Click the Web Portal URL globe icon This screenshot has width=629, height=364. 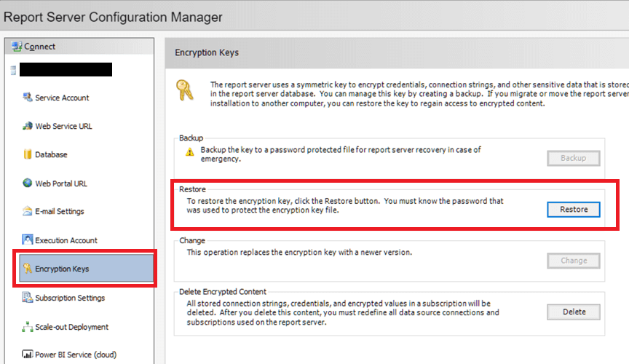click(x=28, y=183)
